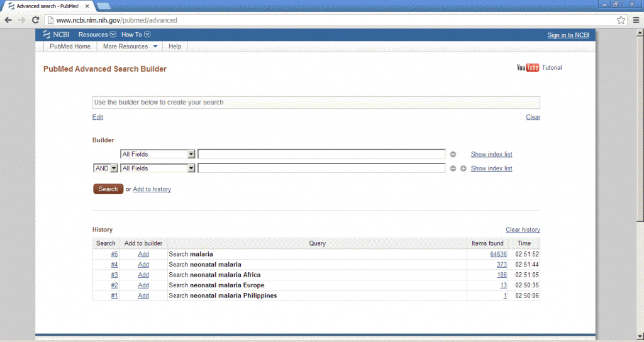
Task: Open More Resources dropdown
Action: pyautogui.click(x=130, y=47)
